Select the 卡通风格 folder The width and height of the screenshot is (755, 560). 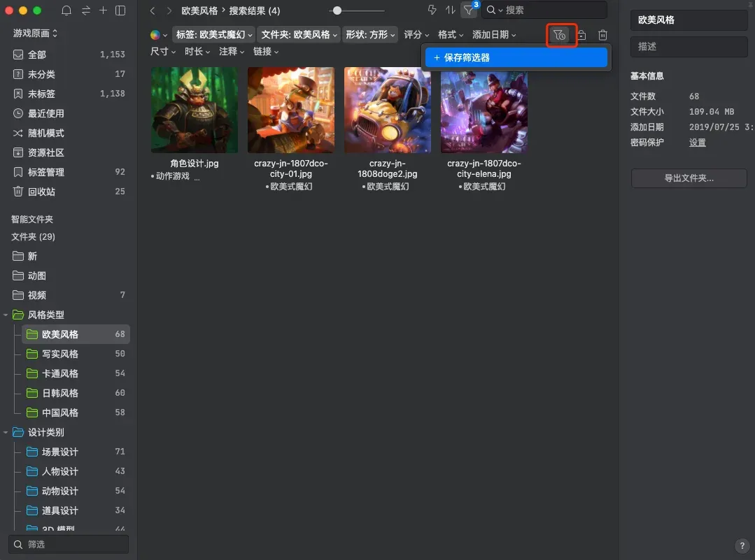76,373
